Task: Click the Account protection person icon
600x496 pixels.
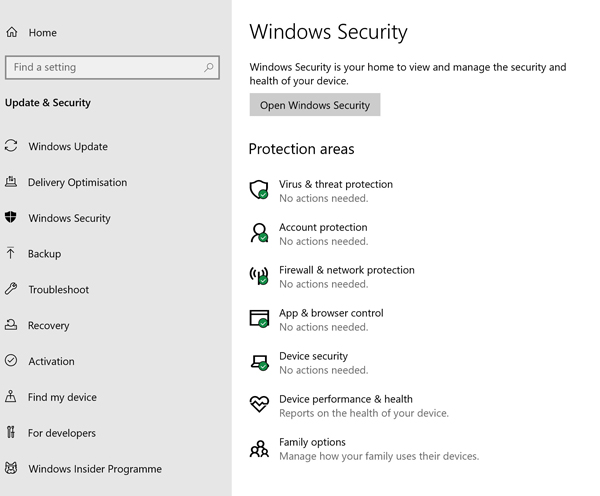Action: coord(259,232)
